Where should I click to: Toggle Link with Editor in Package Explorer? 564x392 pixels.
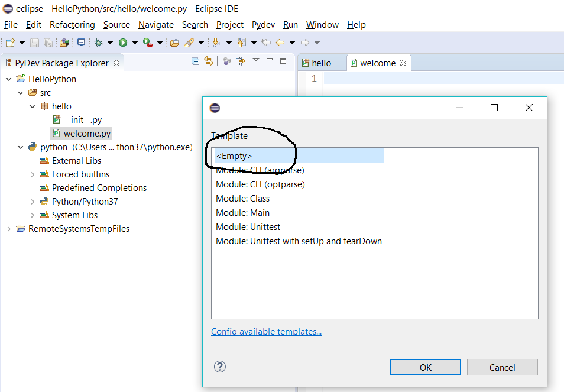tap(209, 61)
